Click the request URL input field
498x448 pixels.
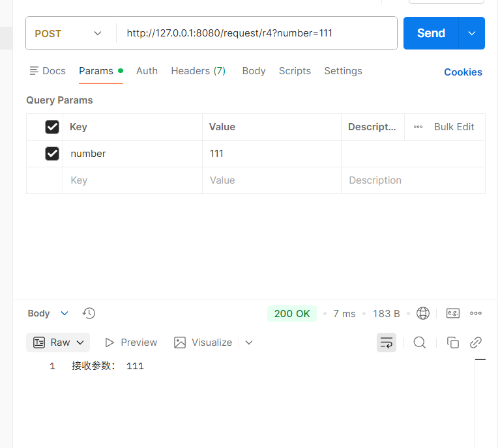tap(257, 33)
